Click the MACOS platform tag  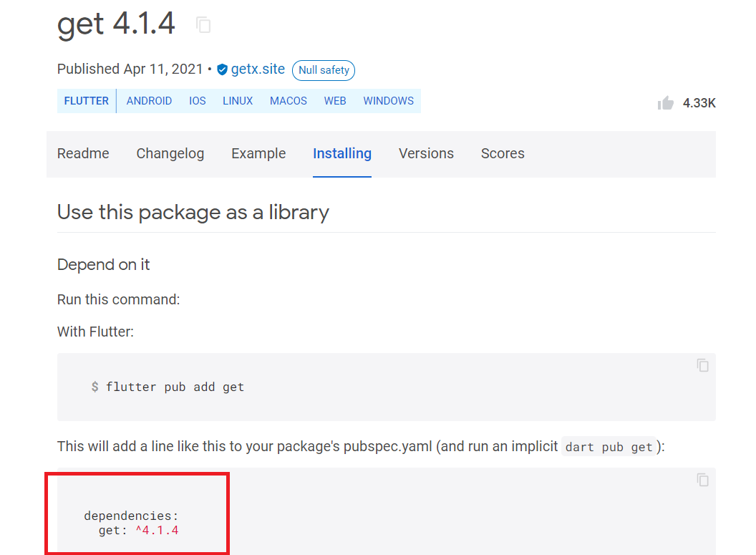pyautogui.click(x=289, y=101)
